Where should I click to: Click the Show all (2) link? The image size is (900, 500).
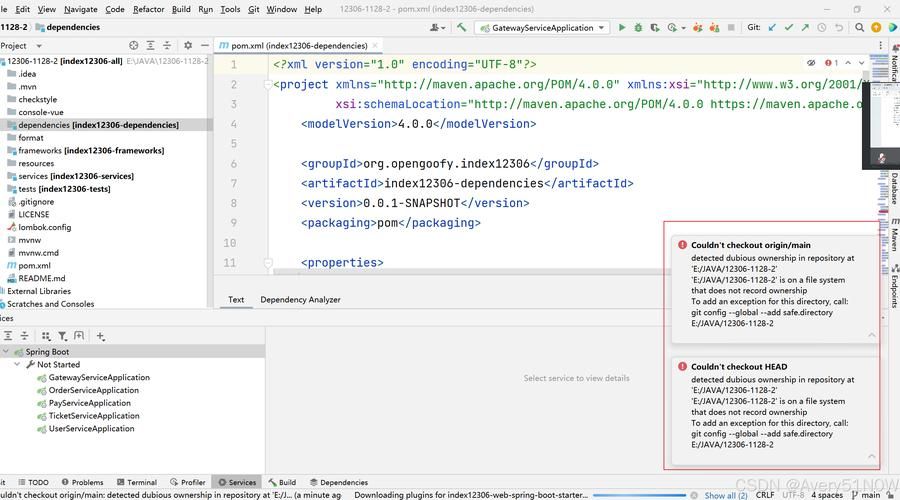(725, 495)
